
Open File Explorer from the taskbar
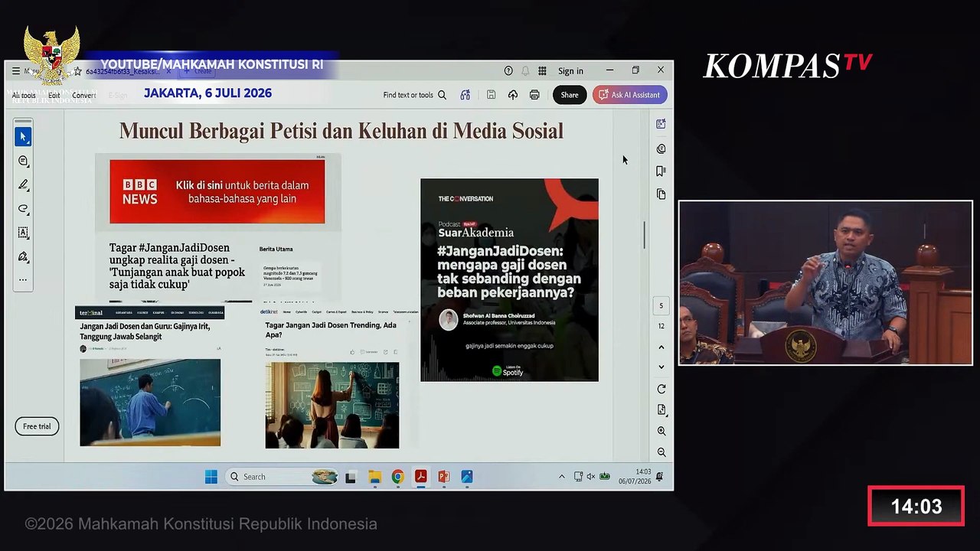[374, 477]
